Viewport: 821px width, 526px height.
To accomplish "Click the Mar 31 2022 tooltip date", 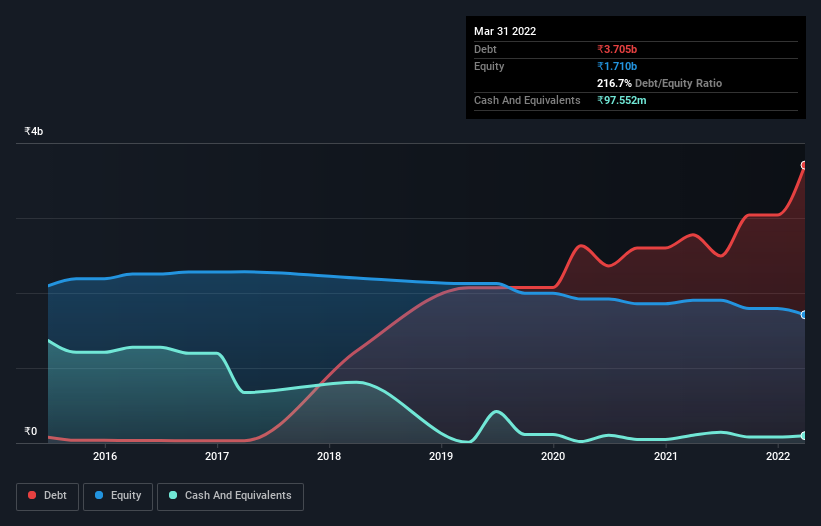I will point(505,31).
